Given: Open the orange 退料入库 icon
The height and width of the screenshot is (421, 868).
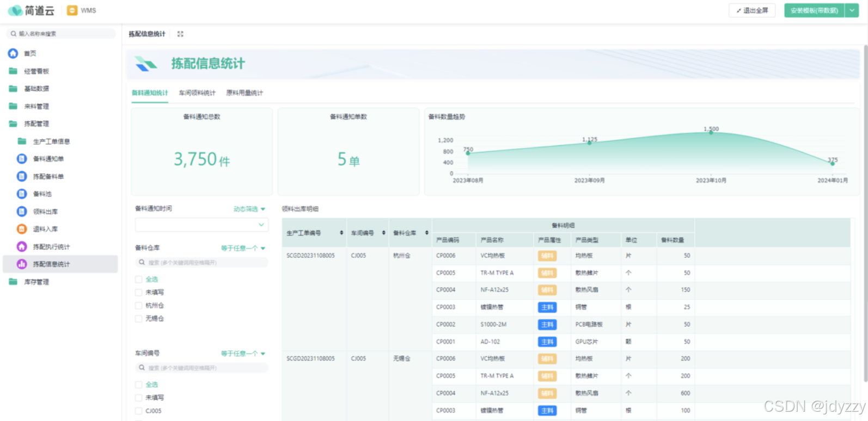Looking at the screenshot, I should 22,229.
